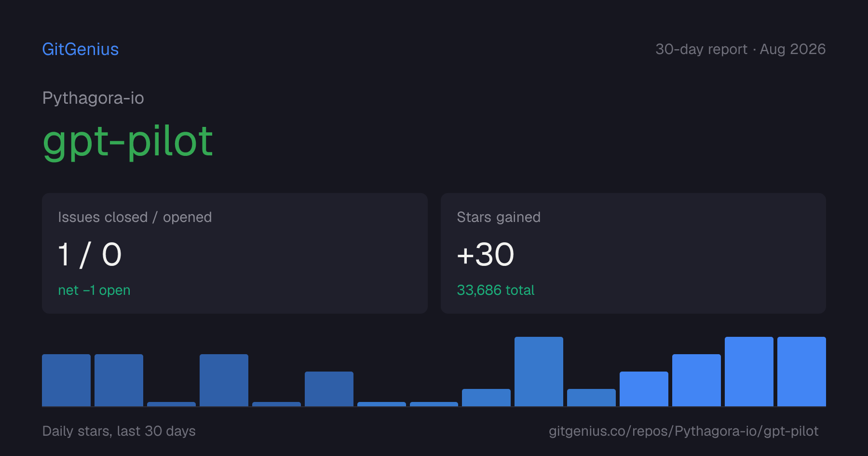Screen dimensions: 868x456
Task: Click the first bar in daily stars chart
Action: point(66,380)
